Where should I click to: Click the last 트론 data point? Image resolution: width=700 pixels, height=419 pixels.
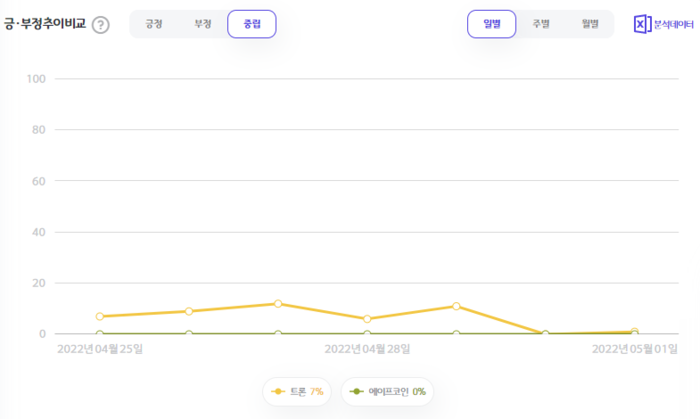click(x=634, y=331)
